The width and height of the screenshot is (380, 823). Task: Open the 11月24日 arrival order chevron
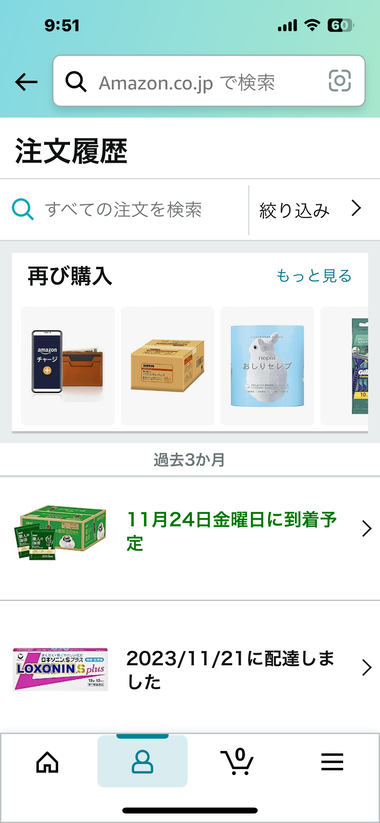(367, 530)
